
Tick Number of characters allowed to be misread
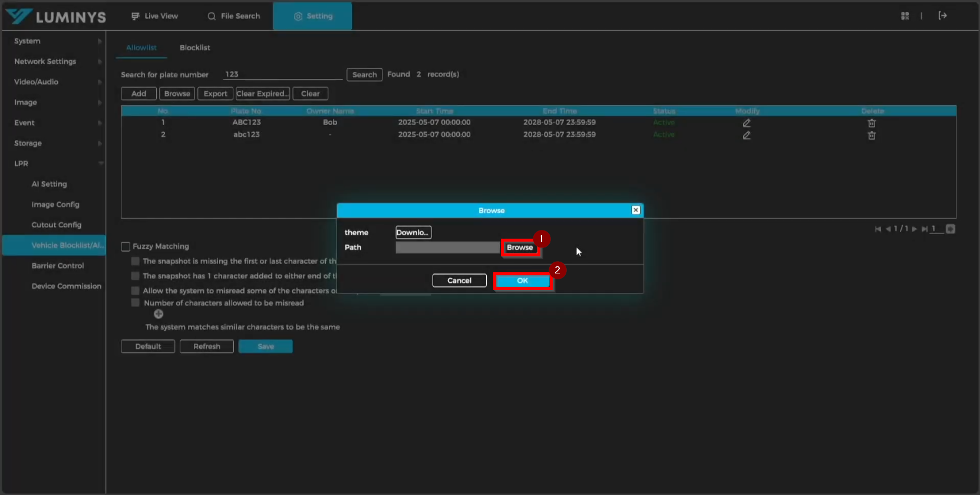(x=136, y=303)
